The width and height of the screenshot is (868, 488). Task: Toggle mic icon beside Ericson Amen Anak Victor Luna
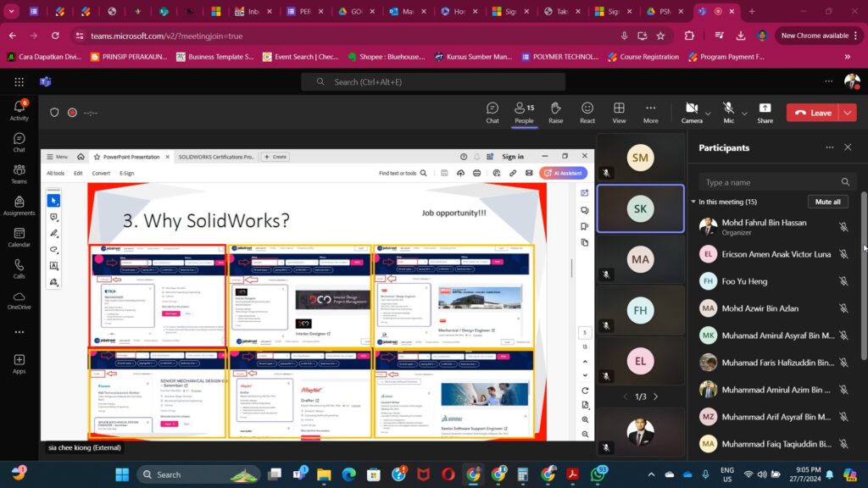click(843, 254)
